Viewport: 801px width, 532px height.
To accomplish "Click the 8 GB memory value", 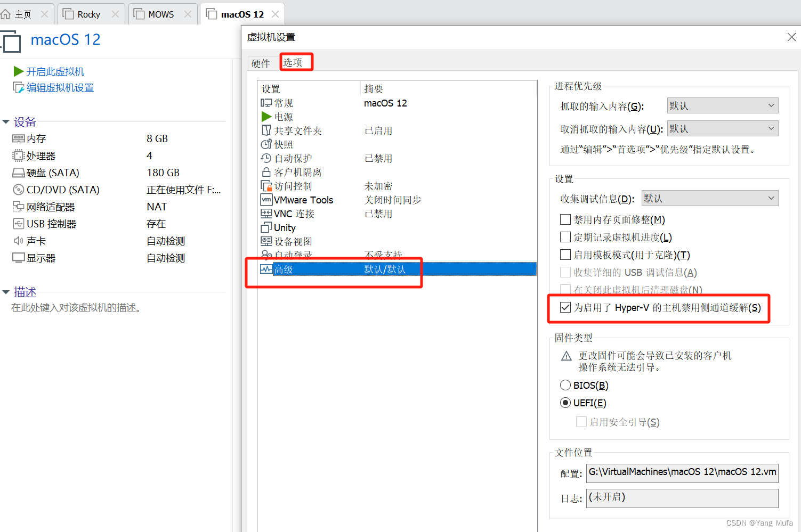I will click(157, 138).
